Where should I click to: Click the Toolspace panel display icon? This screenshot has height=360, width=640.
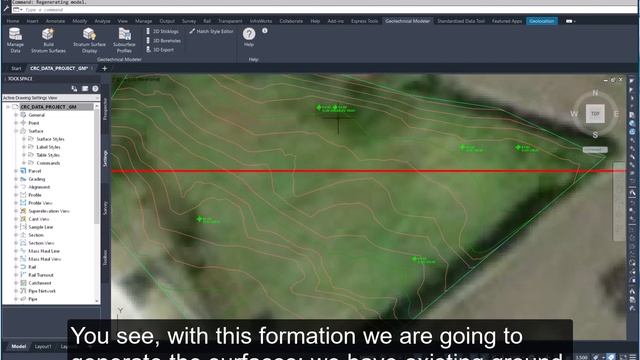click(x=85, y=89)
